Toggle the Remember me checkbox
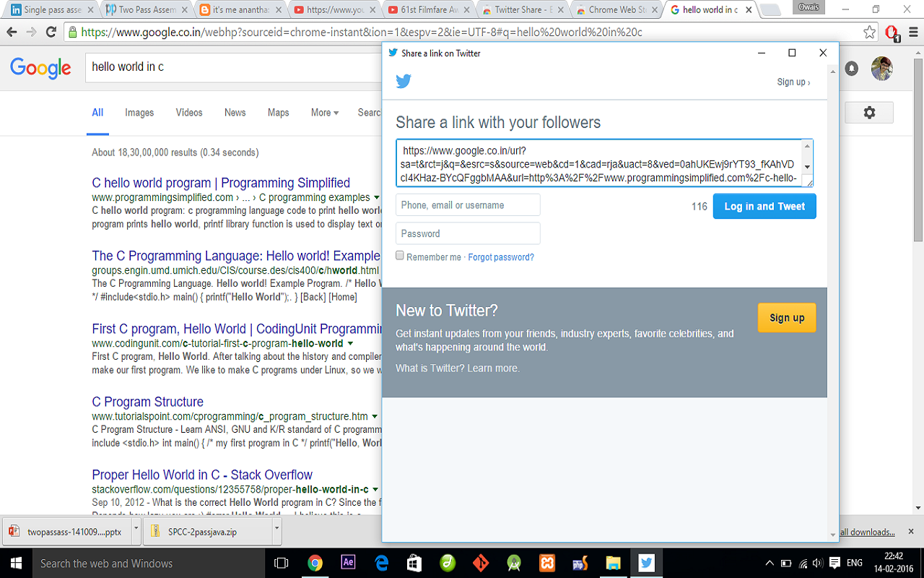 coord(400,256)
